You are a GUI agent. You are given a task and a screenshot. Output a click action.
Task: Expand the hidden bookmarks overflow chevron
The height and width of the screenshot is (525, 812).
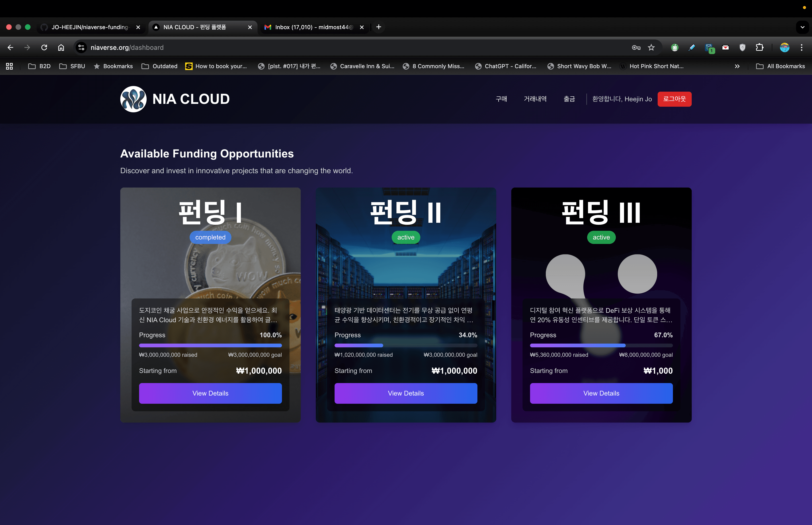pyautogui.click(x=737, y=66)
